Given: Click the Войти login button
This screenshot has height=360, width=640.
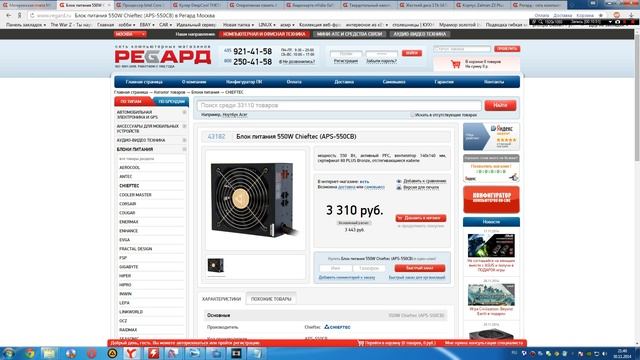Looking at the screenshot, I should coord(411,53).
